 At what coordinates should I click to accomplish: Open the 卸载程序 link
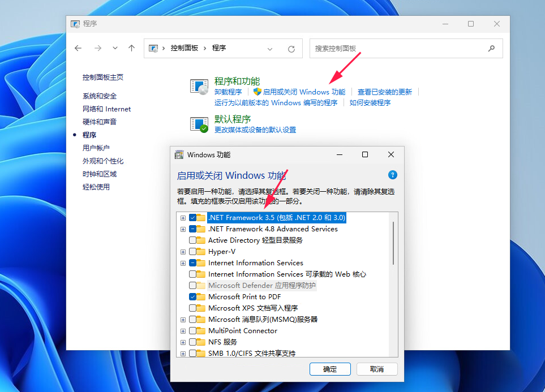pos(228,92)
